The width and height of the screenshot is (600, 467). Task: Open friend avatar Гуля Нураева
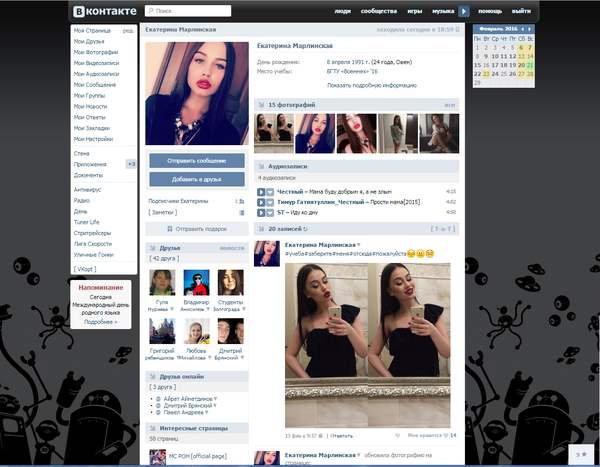162,282
